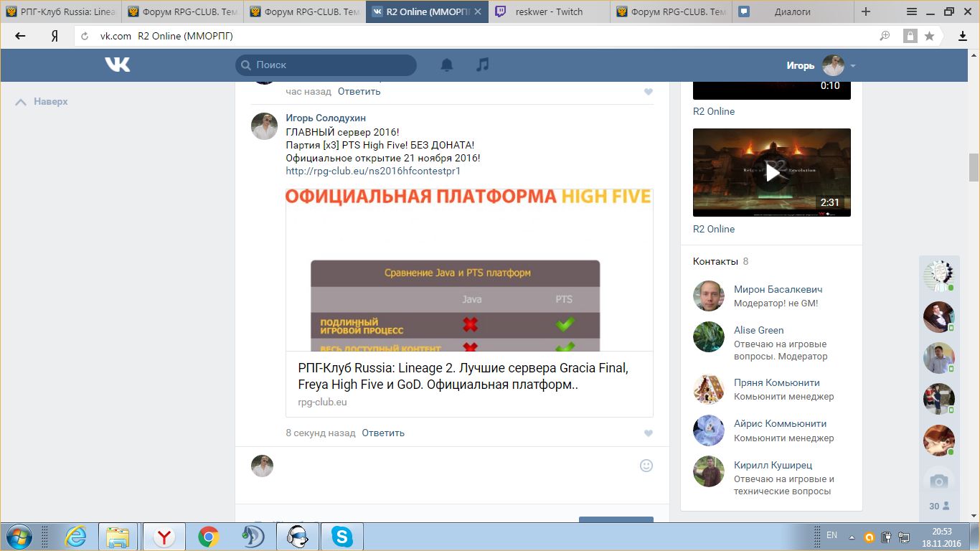
Task: Click the VK logo in header
Action: [x=118, y=65]
